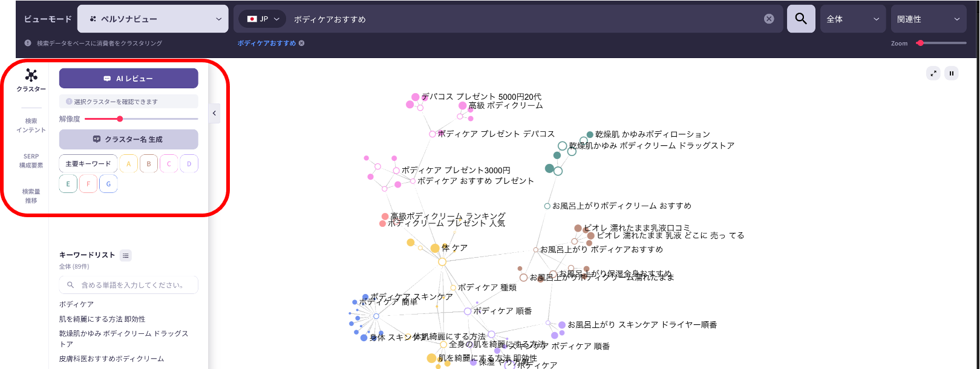Clear the search field with the X icon

pyautogui.click(x=769, y=19)
